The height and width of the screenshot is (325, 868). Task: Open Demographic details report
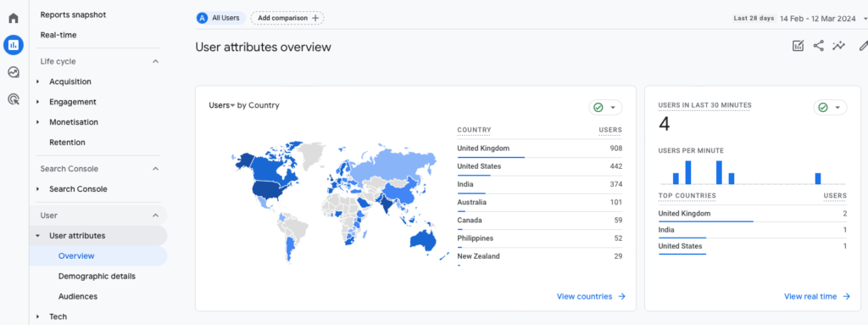[x=97, y=276]
